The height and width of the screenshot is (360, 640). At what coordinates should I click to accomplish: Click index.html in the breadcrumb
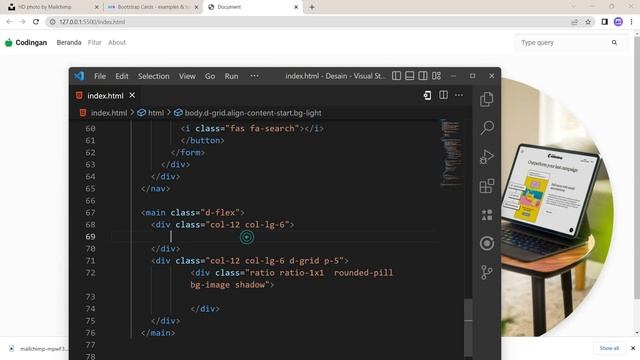coord(109,113)
